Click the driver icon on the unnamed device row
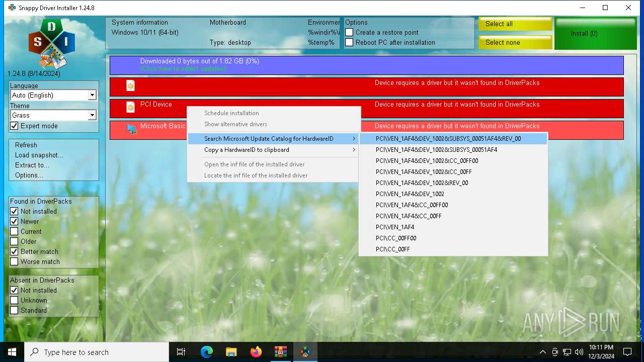This screenshot has width=644, height=362. pyautogui.click(x=130, y=86)
